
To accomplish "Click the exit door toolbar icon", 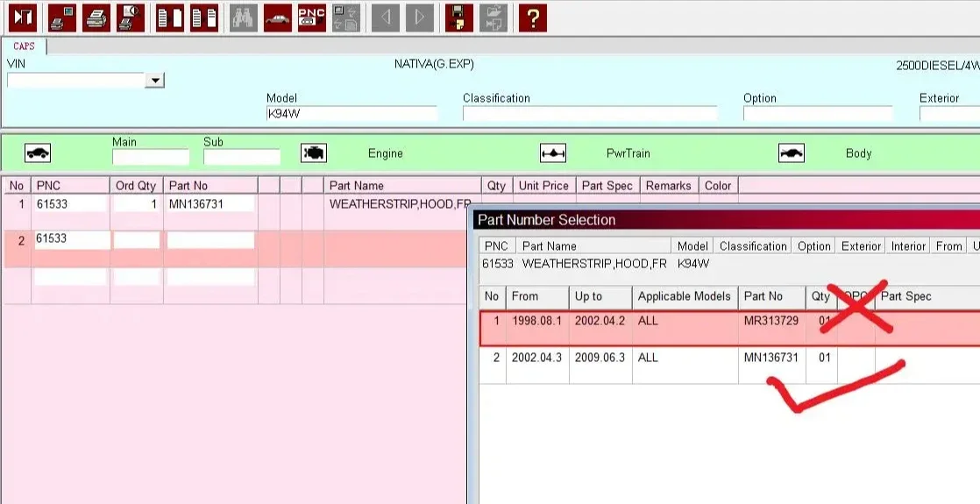I will [x=23, y=18].
